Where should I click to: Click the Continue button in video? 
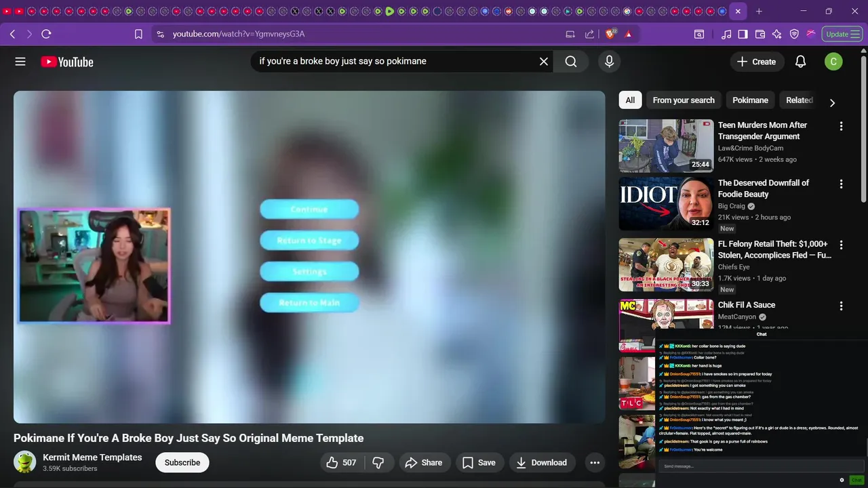tap(309, 209)
